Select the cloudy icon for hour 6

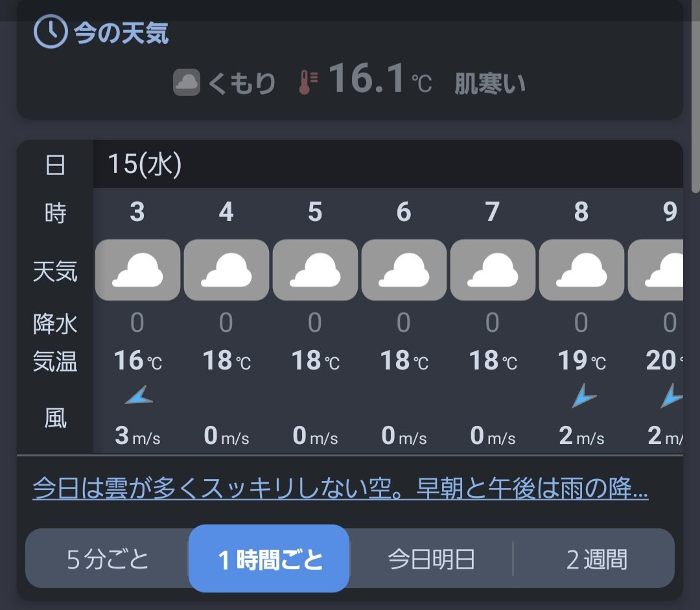[x=404, y=270]
